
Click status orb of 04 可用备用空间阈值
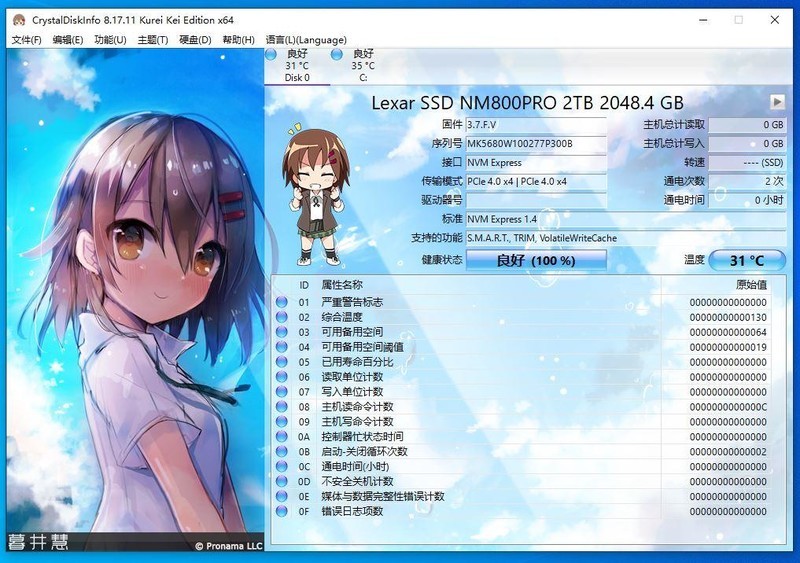coord(282,347)
